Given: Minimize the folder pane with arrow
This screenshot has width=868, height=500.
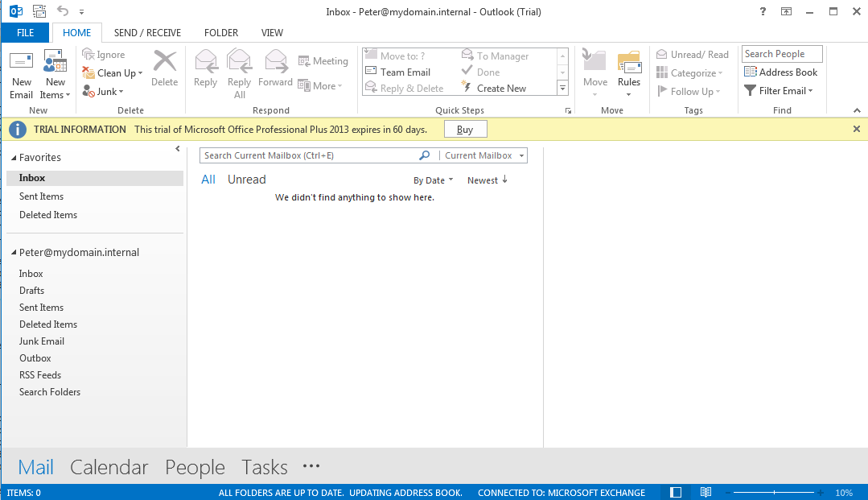Looking at the screenshot, I should tap(178, 149).
